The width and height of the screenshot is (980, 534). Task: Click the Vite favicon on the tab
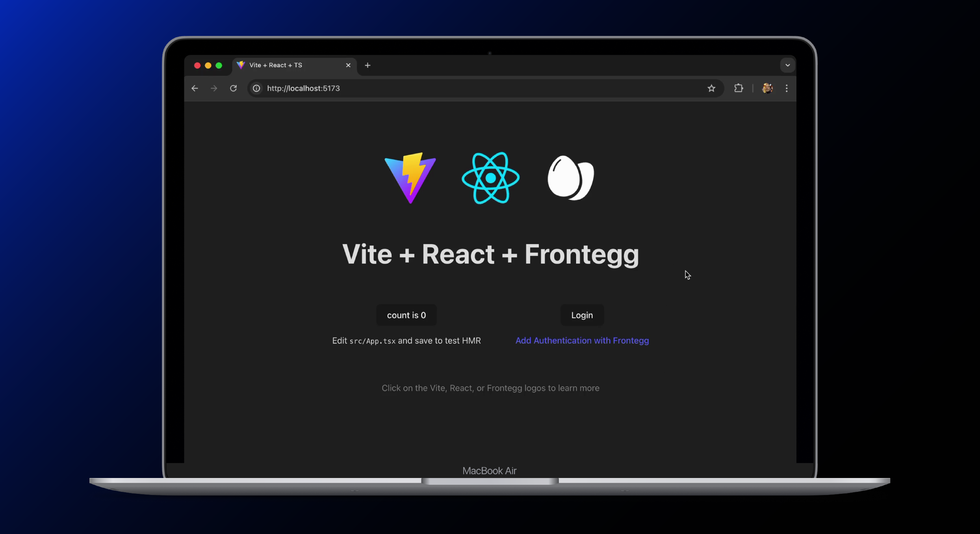(241, 65)
